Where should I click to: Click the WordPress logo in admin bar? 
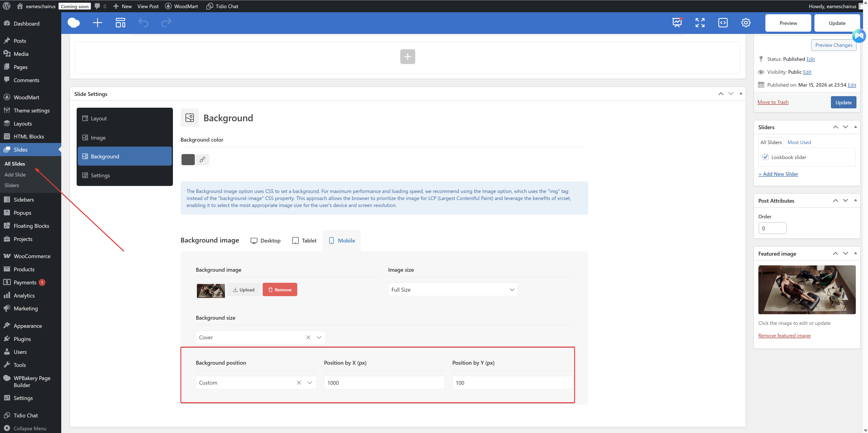tap(6, 6)
